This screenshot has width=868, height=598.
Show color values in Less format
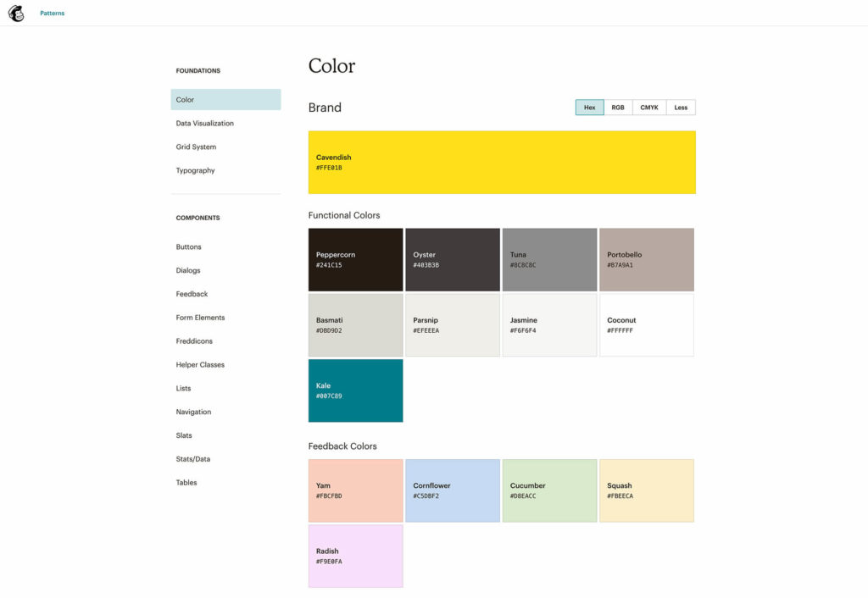[x=681, y=108]
